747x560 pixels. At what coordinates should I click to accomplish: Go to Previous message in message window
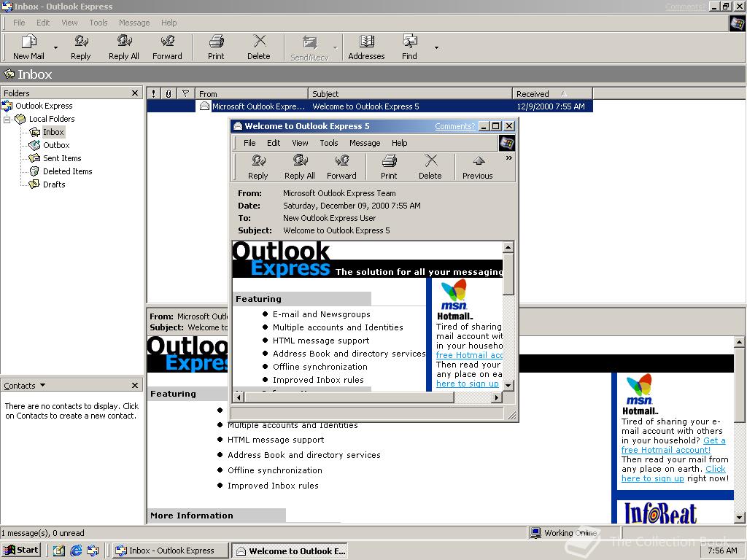[477, 167]
